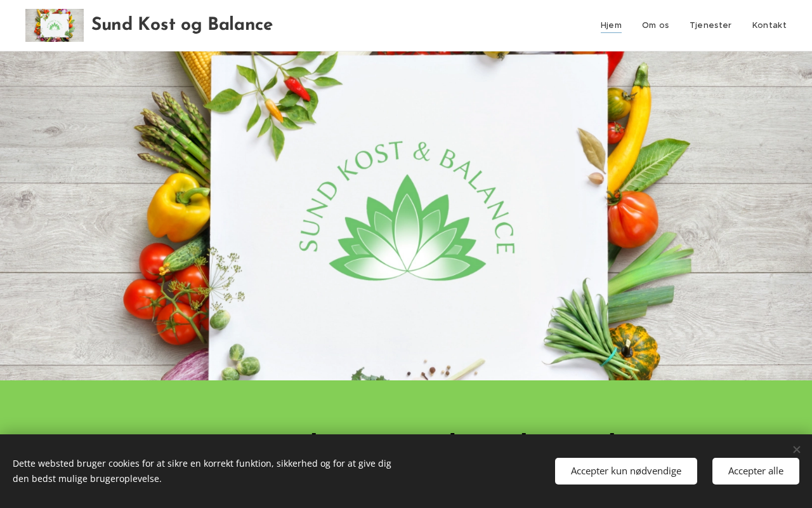
Task: Click the yellow bell pepper in the hero image
Action: (x=178, y=206)
